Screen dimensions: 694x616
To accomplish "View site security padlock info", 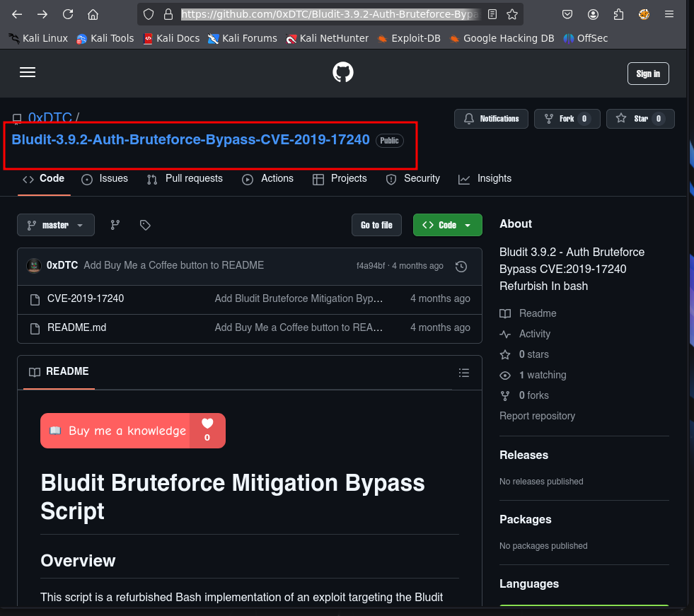I will pos(168,15).
